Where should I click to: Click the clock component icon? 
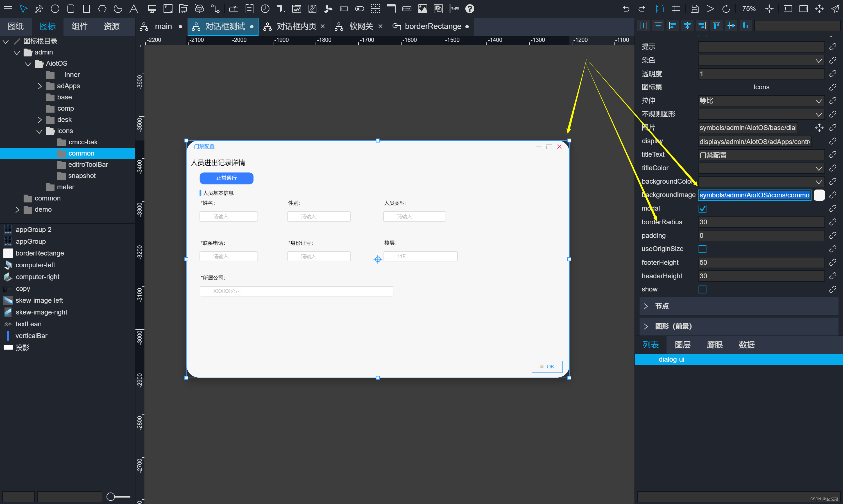tap(265, 9)
